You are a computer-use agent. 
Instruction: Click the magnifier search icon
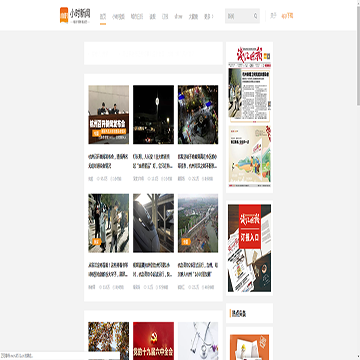(x=256, y=16)
